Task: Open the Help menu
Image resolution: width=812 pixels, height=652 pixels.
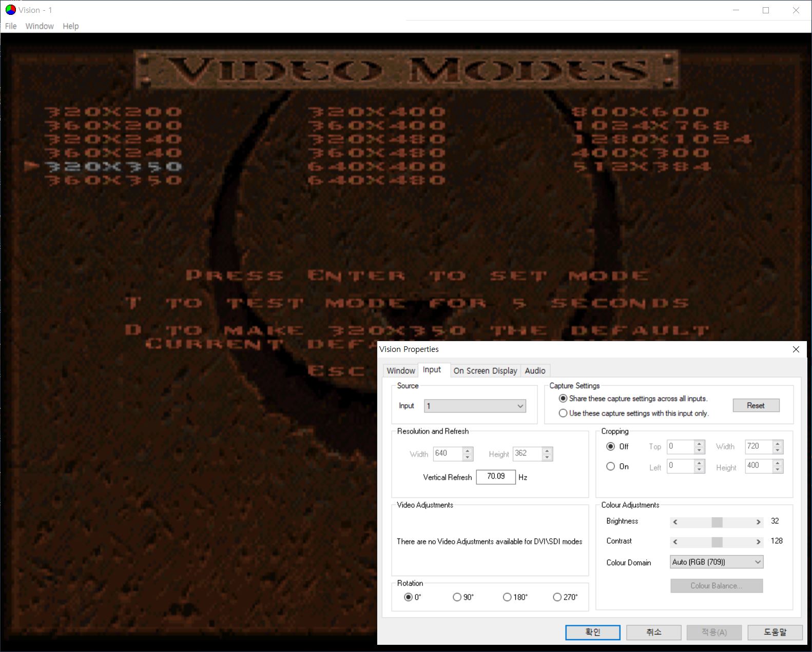Action: (x=71, y=26)
